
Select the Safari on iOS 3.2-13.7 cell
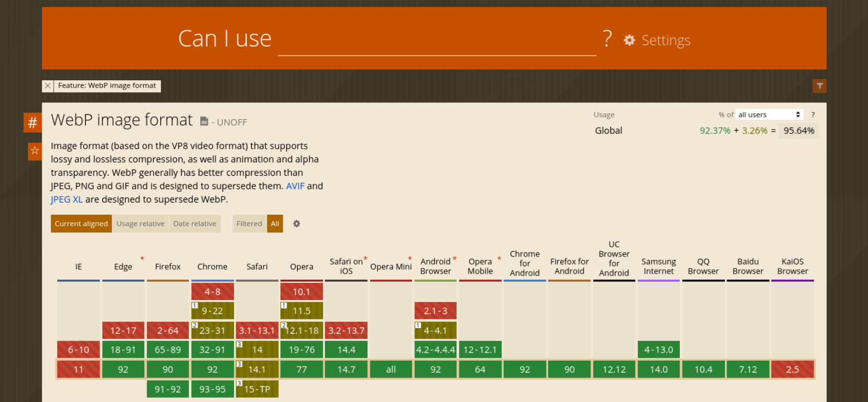pos(346,330)
